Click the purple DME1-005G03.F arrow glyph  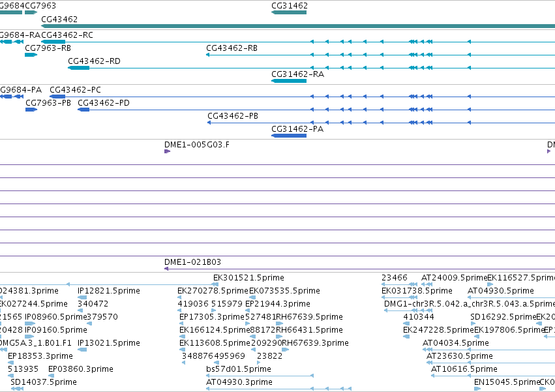[167, 151]
